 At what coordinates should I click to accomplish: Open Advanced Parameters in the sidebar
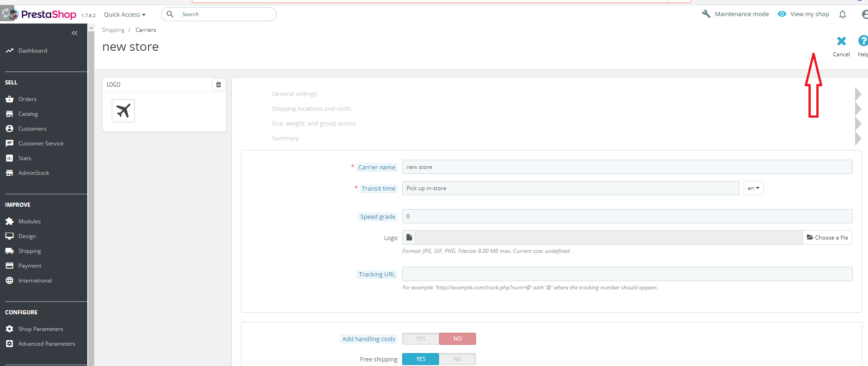47,344
